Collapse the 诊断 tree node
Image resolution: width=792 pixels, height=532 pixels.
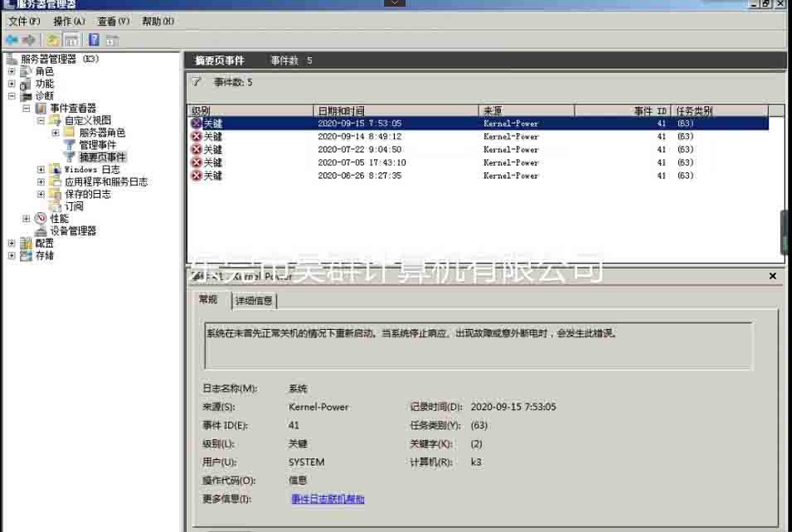click(x=12, y=96)
